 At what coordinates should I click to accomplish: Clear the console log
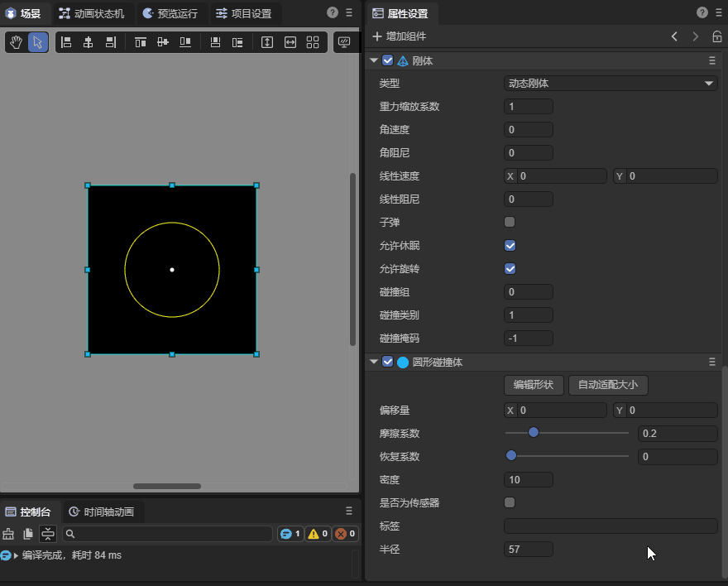coord(9,534)
